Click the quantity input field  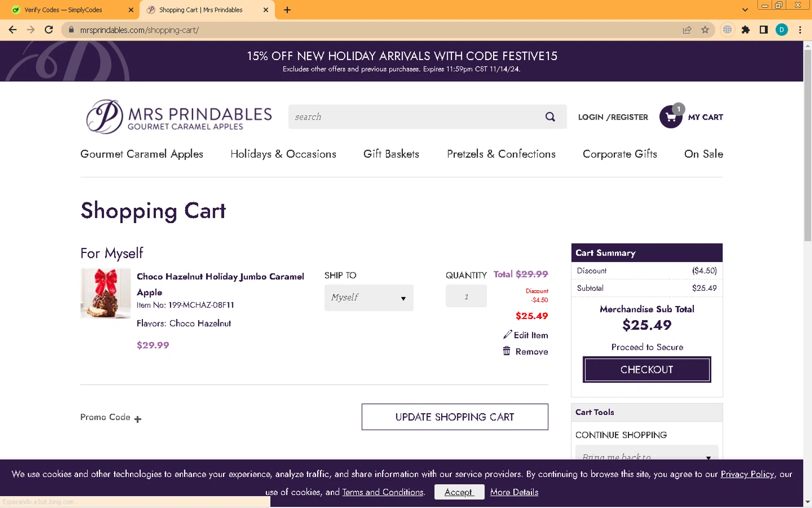[466, 297]
